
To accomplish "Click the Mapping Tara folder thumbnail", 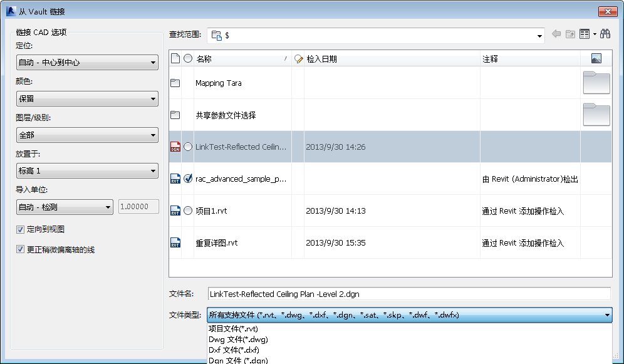I will coord(596,82).
